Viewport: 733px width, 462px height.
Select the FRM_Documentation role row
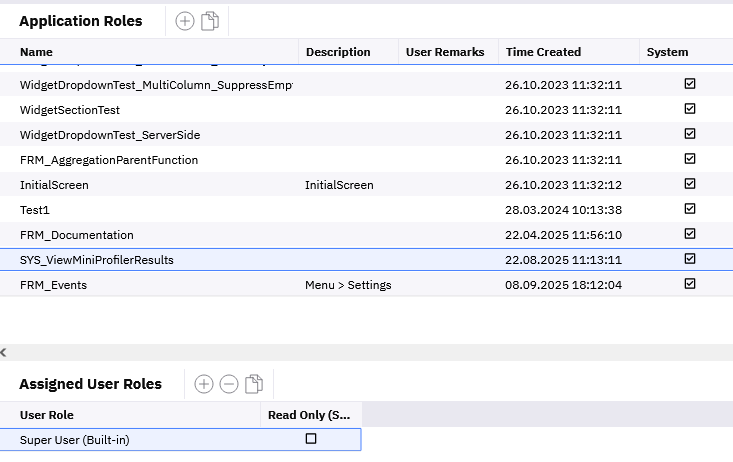click(x=77, y=235)
